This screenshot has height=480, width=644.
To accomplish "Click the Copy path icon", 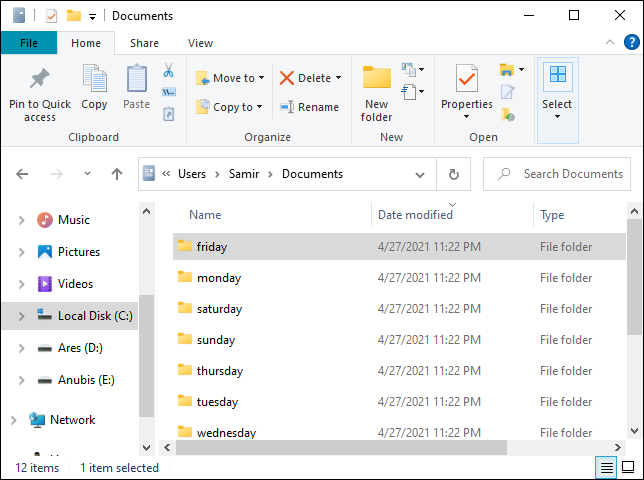I will (x=169, y=92).
